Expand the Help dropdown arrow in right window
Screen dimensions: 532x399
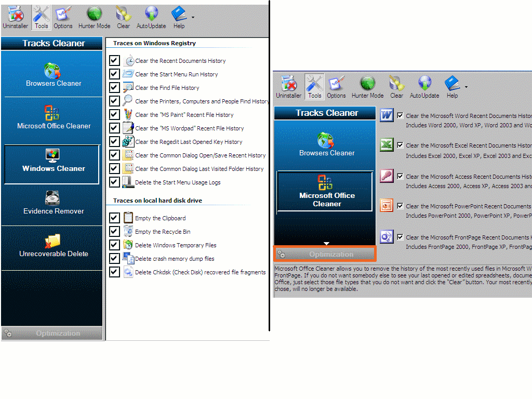[x=466, y=87]
